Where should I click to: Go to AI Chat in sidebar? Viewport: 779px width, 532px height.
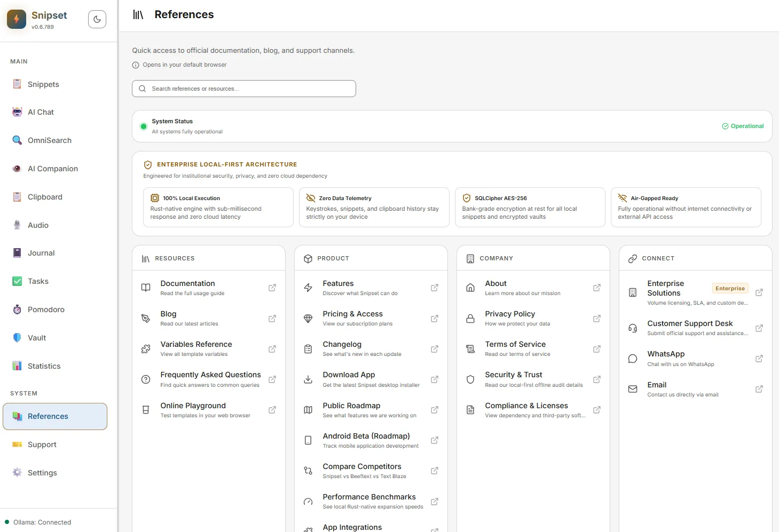tap(55, 112)
